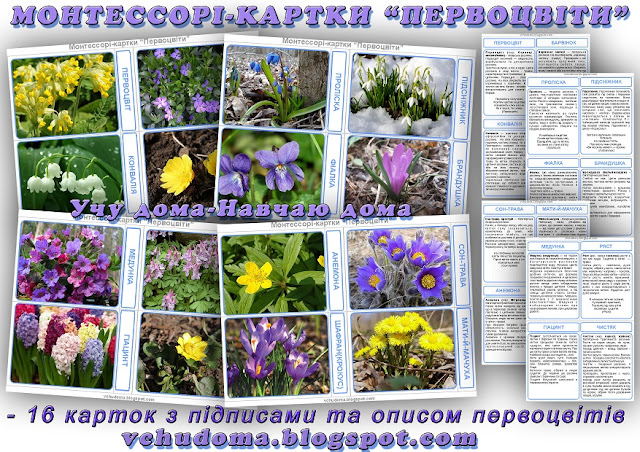Click vertical КОНВАЛІЯ label beside lily photo
This screenshot has width=640, height=452.
(x=131, y=174)
